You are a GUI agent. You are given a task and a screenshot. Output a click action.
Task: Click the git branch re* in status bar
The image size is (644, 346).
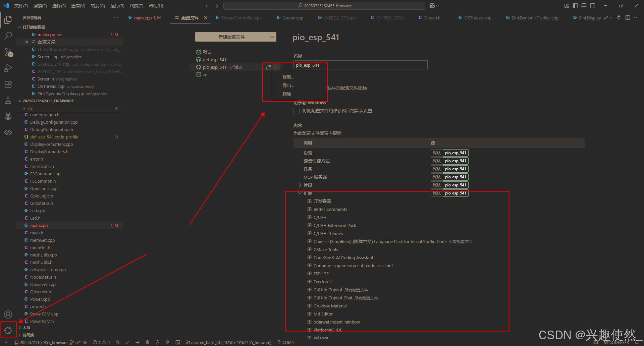(x=75, y=342)
